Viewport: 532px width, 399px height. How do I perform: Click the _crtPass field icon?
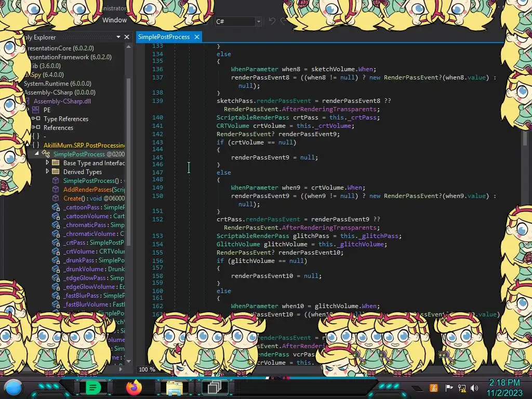pyautogui.click(x=56, y=243)
